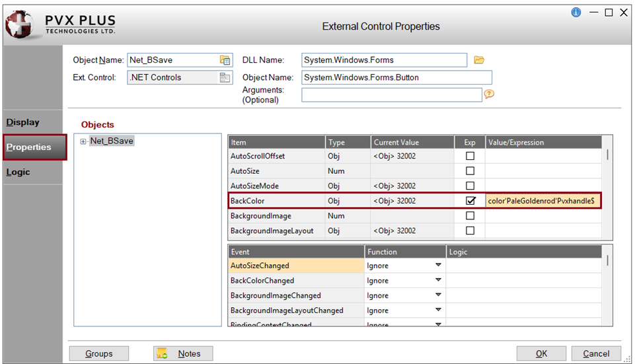Screen dimensions: 635x364
Task: Toggle Exp checkbox for BackgroundImage row
Action: point(470,216)
